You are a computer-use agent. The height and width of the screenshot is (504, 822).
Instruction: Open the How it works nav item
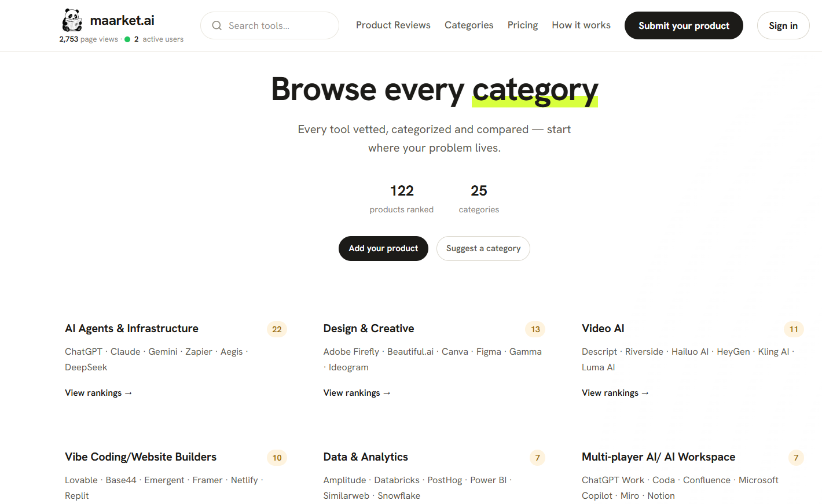pyautogui.click(x=581, y=25)
